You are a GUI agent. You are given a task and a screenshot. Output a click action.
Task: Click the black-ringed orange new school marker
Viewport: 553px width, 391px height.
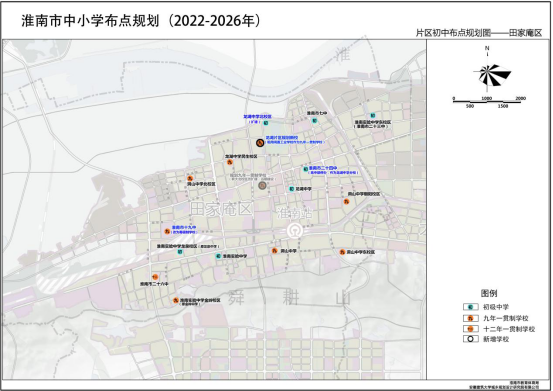click(x=260, y=142)
